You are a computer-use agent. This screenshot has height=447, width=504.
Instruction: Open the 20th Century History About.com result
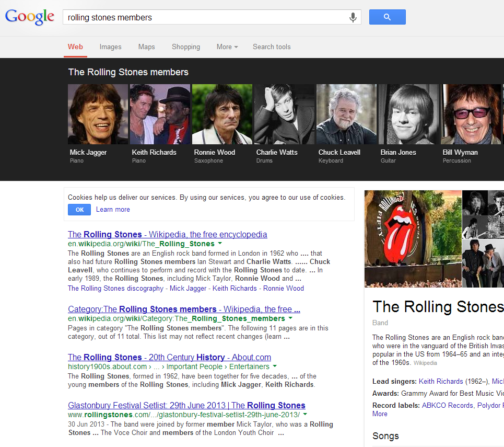pos(169,357)
